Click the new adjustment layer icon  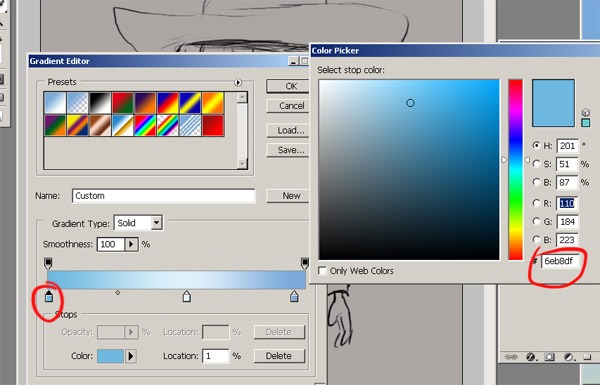coord(569,357)
